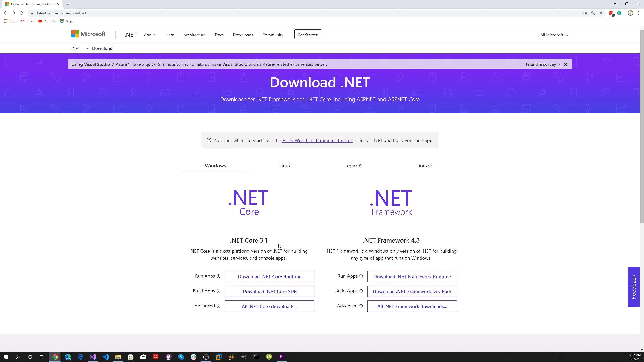This screenshot has width=644, height=362.
Task: Click the Advanced info icon under .NET Core
Action: (218, 306)
